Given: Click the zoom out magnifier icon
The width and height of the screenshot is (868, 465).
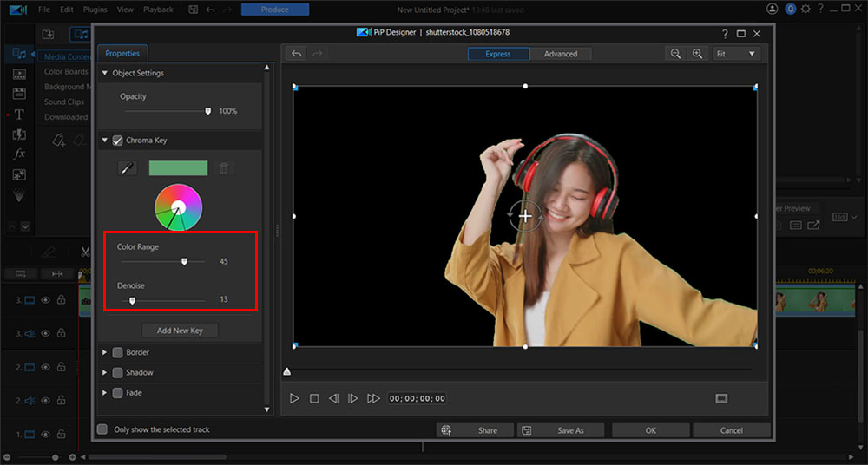Looking at the screenshot, I should click(675, 54).
